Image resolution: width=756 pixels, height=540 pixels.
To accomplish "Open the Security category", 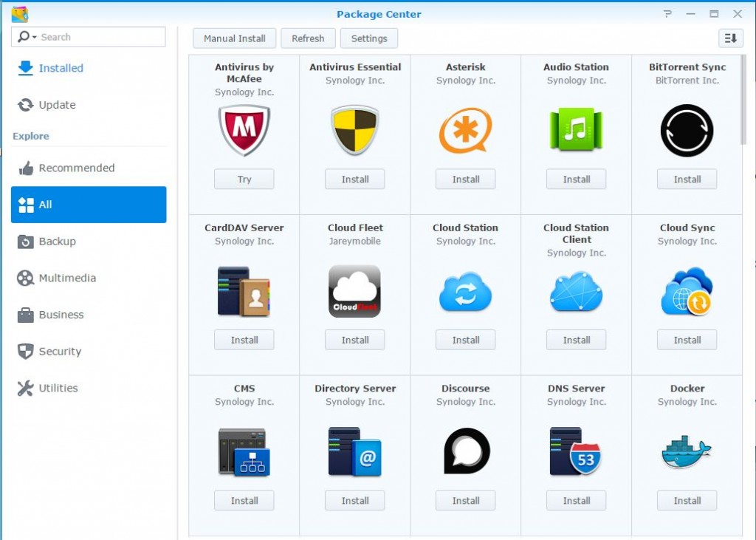I will pos(89,352).
